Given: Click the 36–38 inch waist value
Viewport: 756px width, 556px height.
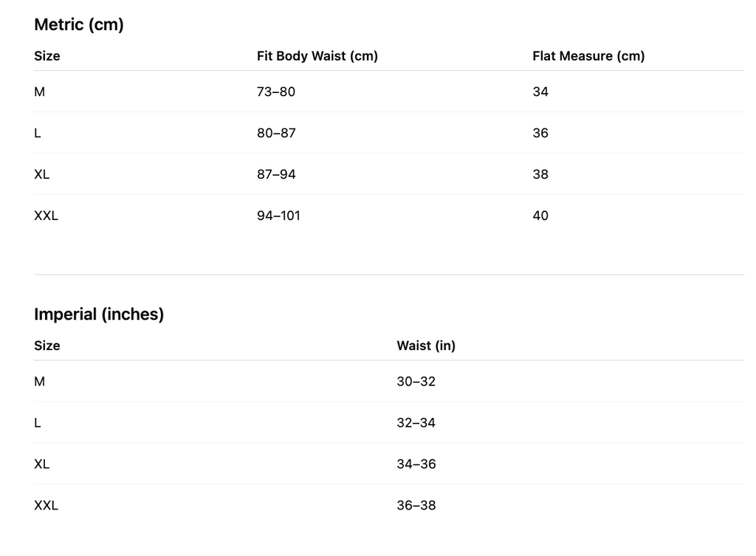Looking at the screenshot, I should [x=416, y=505].
